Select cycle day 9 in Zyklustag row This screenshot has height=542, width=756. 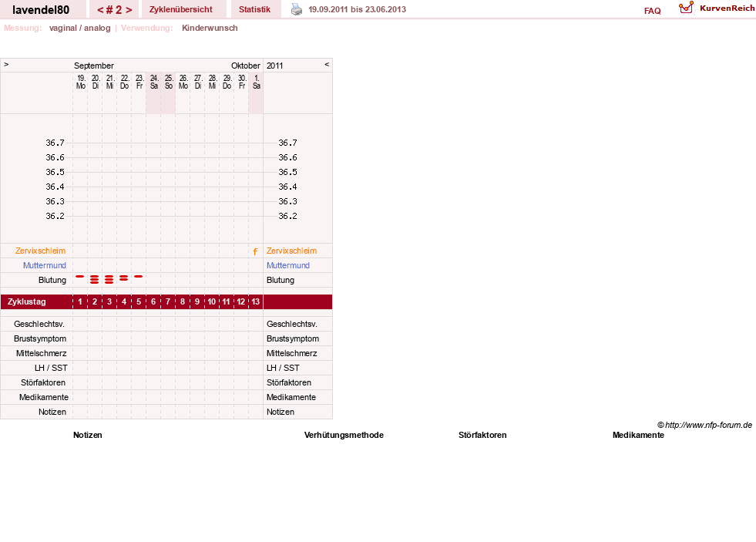click(197, 302)
